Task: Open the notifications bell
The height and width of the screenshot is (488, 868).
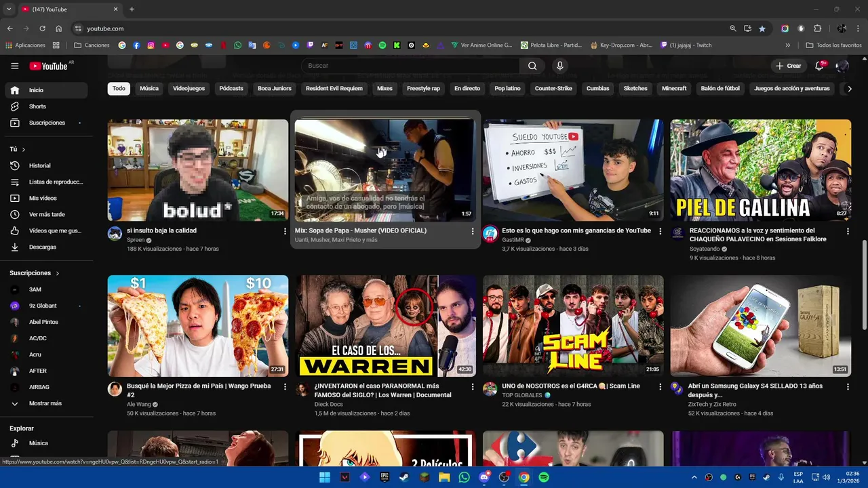Action: [819, 66]
